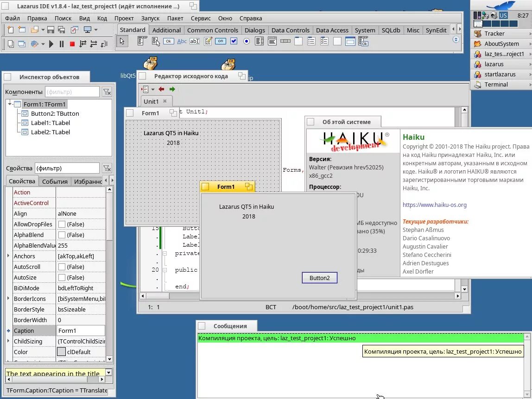Click the View Units toolbar icon
This screenshot has height=399, width=532.
[11, 44]
